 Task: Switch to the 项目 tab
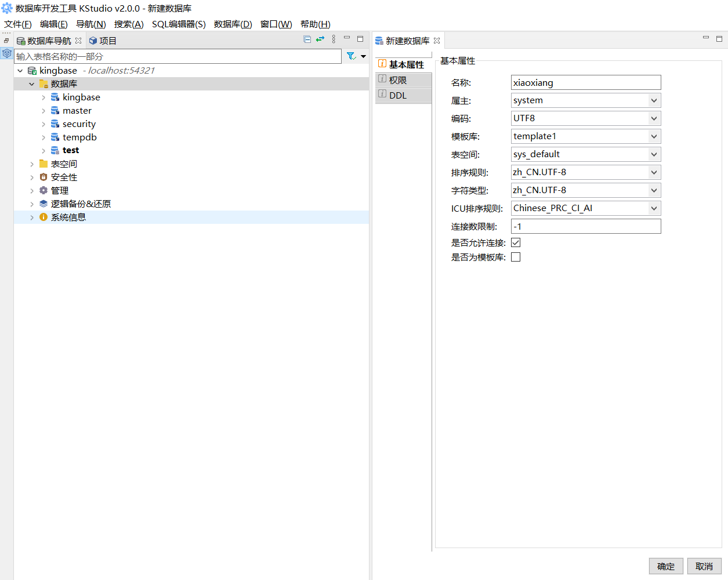[103, 41]
